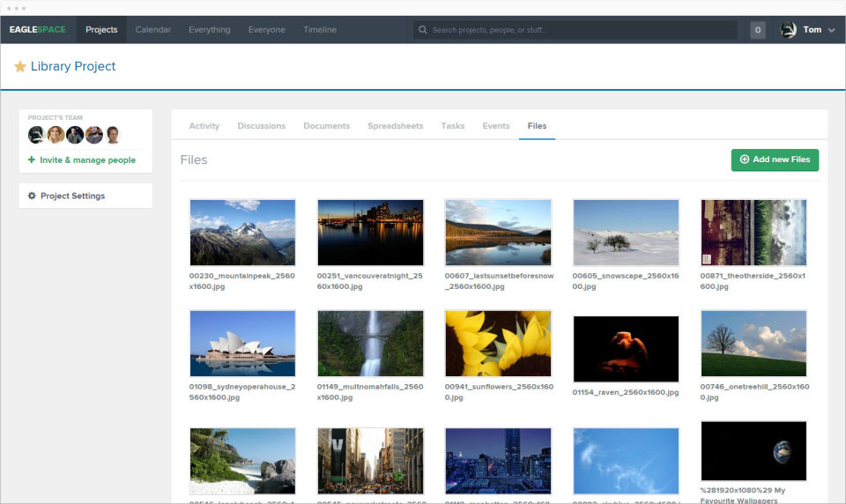Screen dimensions: 846x504
Task: Select the first team member avatar
Action: pyautogui.click(x=36, y=135)
